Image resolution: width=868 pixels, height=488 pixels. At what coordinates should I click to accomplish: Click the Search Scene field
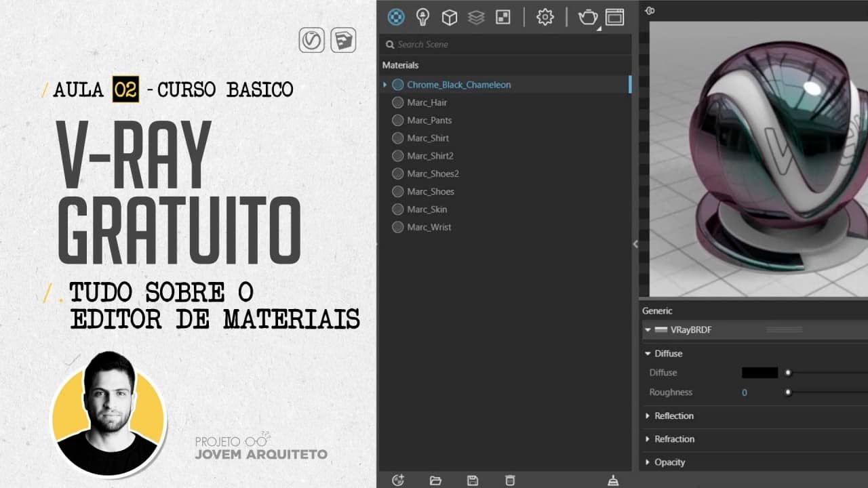[x=505, y=44]
